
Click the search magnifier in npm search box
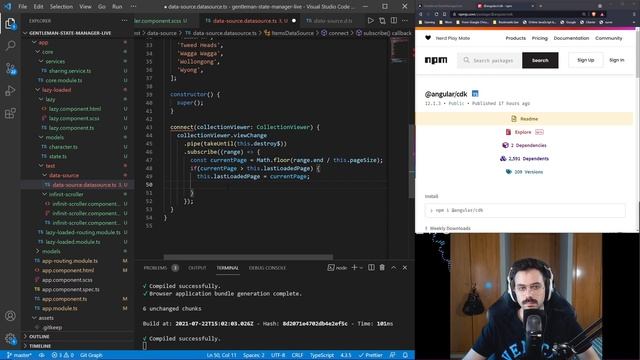click(x=466, y=60)
